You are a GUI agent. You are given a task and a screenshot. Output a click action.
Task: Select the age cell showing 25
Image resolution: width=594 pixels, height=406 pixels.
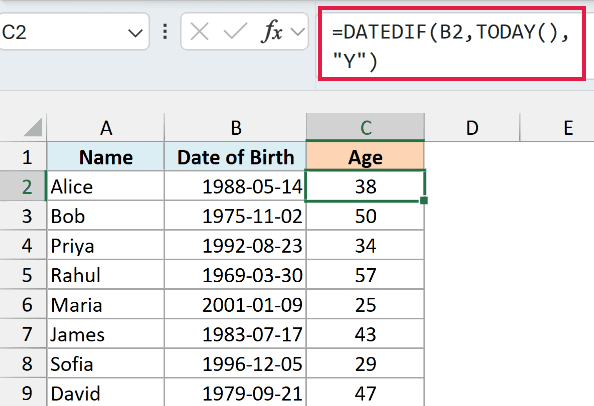click(x=365, y=304)
